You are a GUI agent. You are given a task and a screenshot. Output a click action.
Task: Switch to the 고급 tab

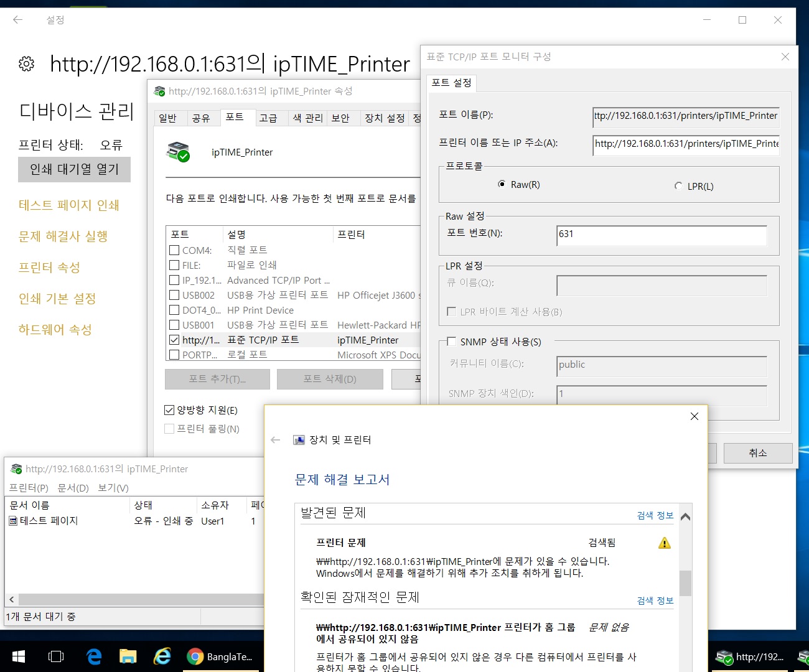(268, 118)
